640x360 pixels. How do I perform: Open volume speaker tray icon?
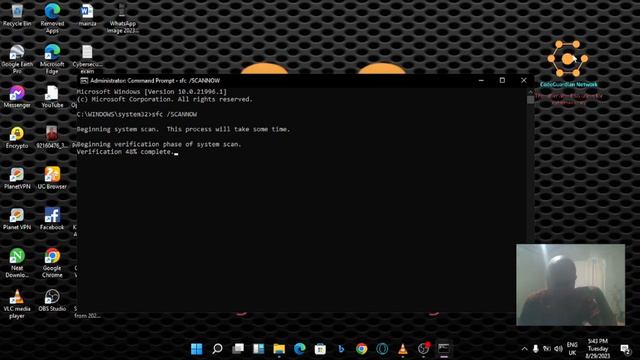tap(558, 349)
